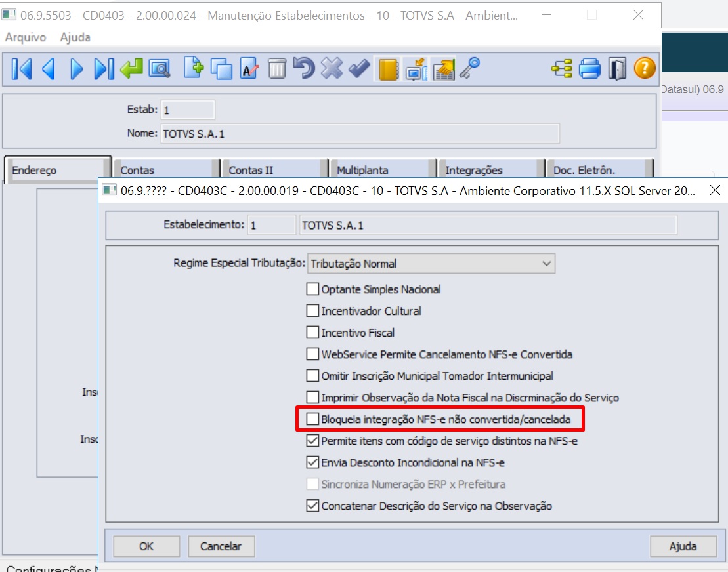Toggle Incentivo Fiscal checkbox

click(313, 333)
